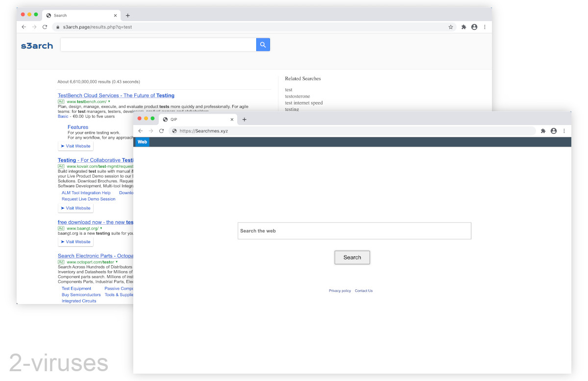Click the profile avatar icon in the s3arch toolbar
This screenshot has width=588, height=381.
click(x=474, y=27)
